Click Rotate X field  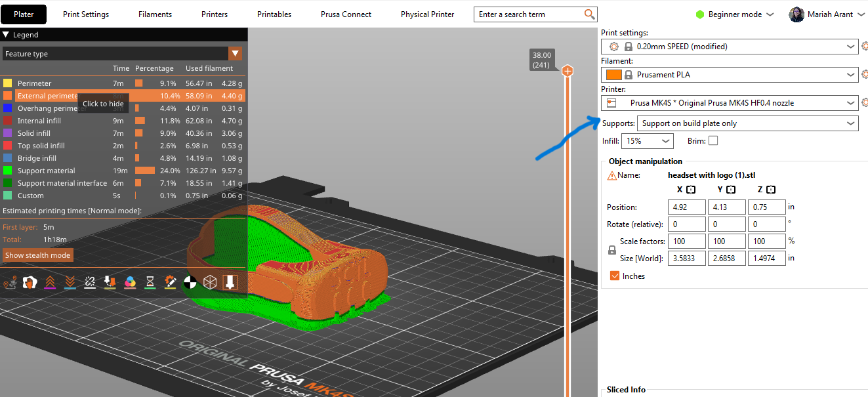686,224
